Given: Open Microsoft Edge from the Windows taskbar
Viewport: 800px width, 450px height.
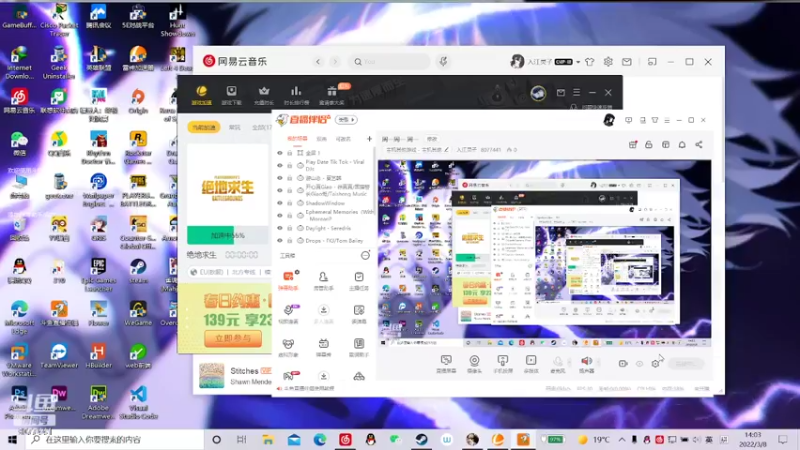Looking at the screenshot, I should coord(320,439).
